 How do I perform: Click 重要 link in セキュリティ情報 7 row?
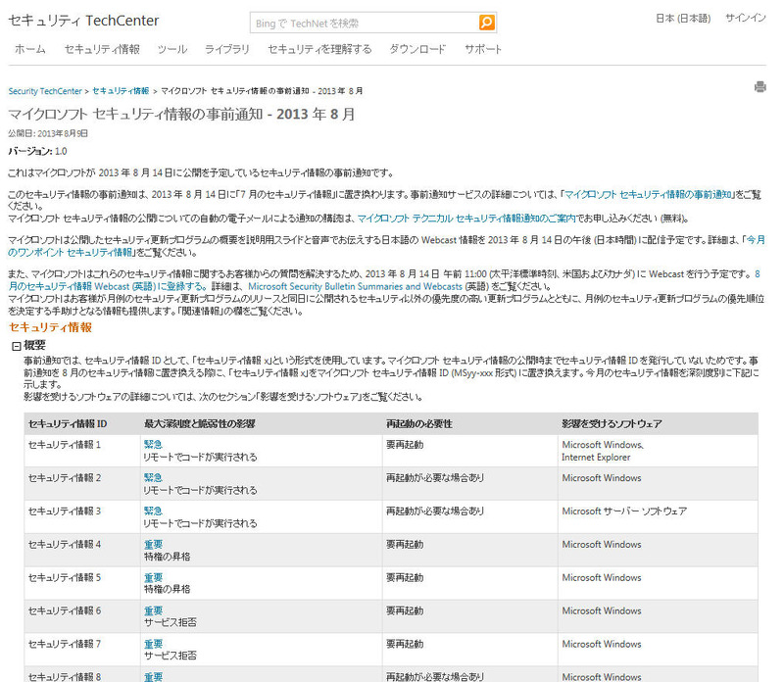(x=153, y=645)
